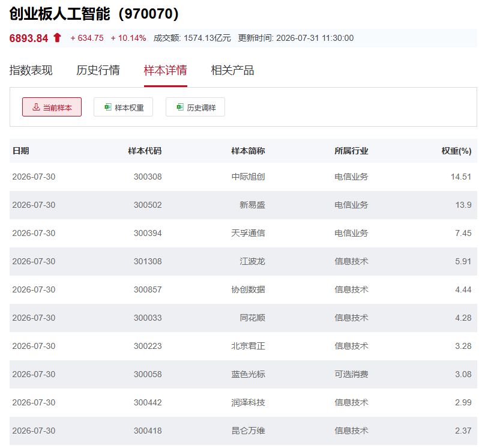Click the 日期 column header
Viewport: 479px width, 448px height.
(x=21, y=151)
